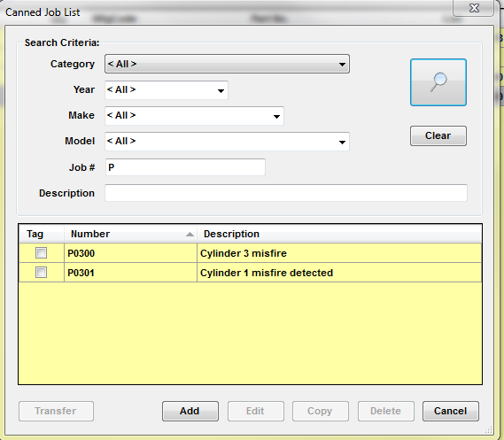Open the Make dropdown list
504x440 pixels.
click(194, 116)
